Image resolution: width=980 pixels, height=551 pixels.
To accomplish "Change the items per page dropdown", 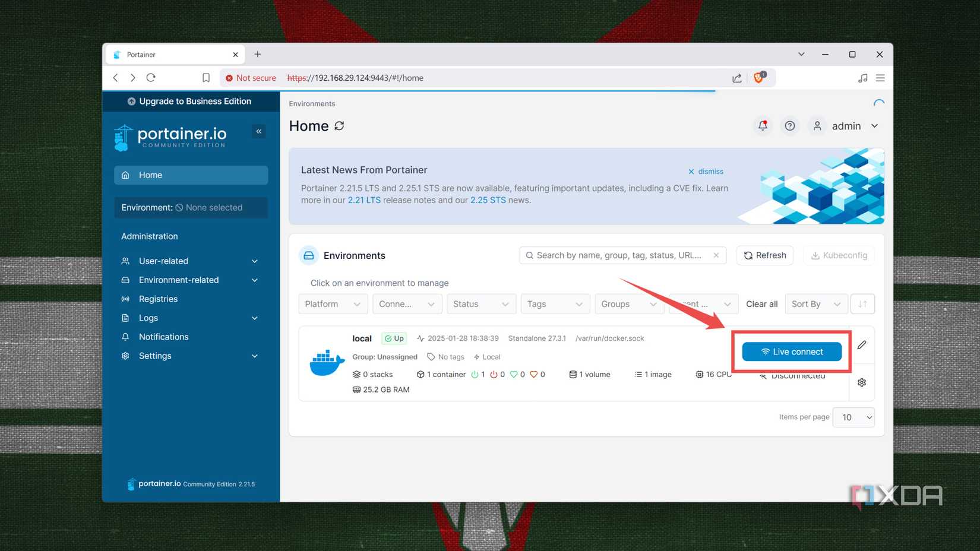I will click(x=853, y=417).
